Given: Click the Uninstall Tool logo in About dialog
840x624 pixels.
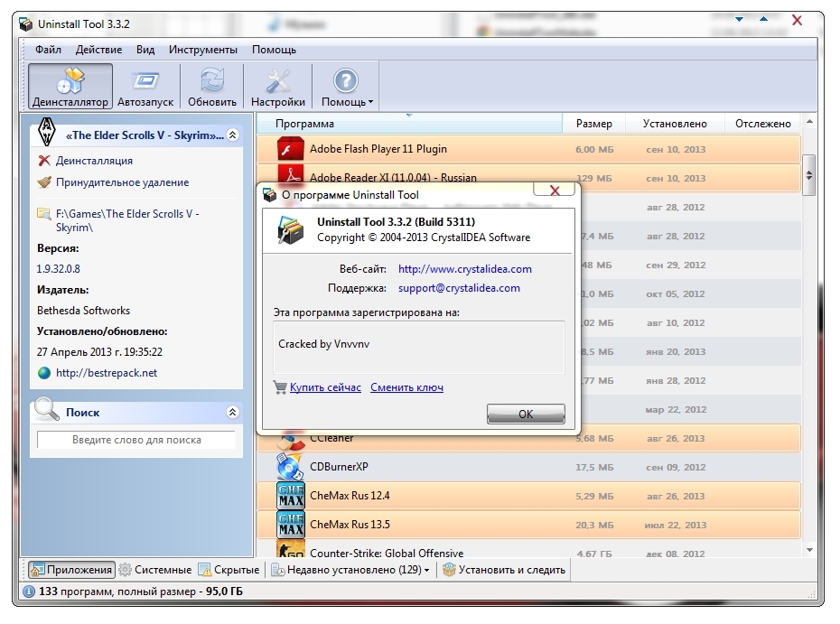Looking at the screenshot, I should [x=290, y=229].
